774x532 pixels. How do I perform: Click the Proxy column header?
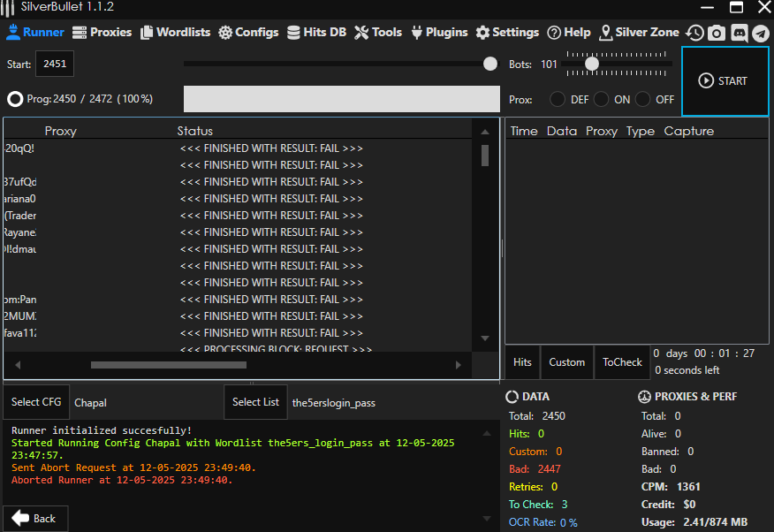pyautogui.click(x=61, y=131)
